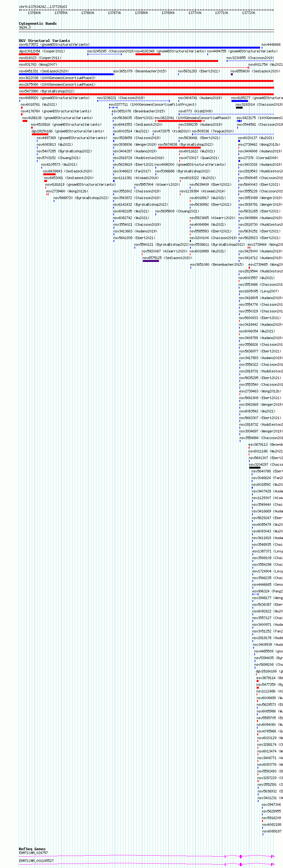Viewport: 283px width, 868px height.
Task: Click the purple bar under nsv6575125
Action: [151, 261]
